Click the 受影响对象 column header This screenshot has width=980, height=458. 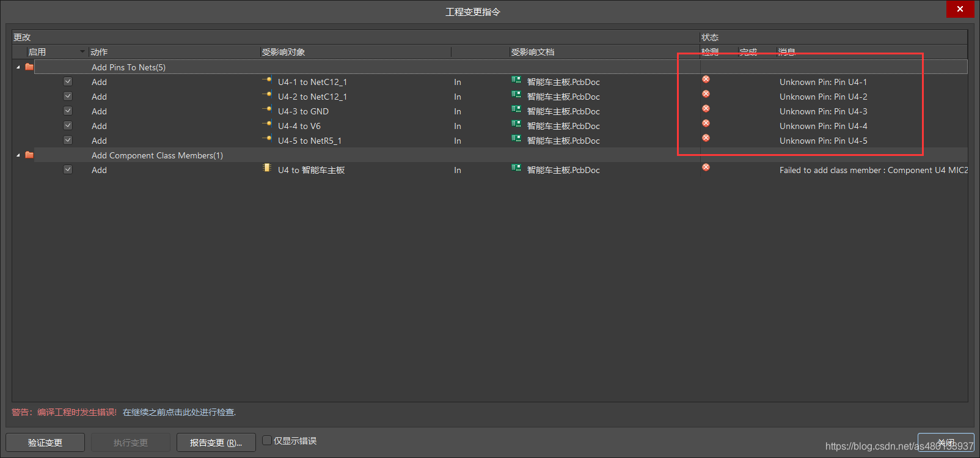point(283,52)
